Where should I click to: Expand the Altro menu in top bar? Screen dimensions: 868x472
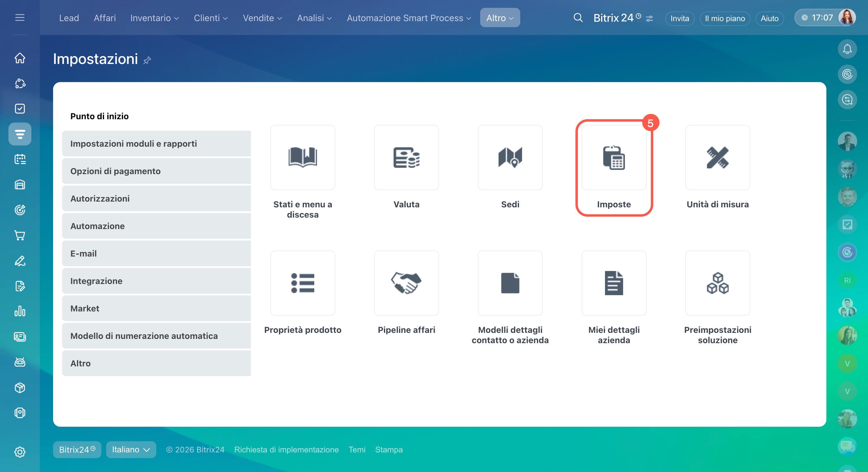[499, 18]
